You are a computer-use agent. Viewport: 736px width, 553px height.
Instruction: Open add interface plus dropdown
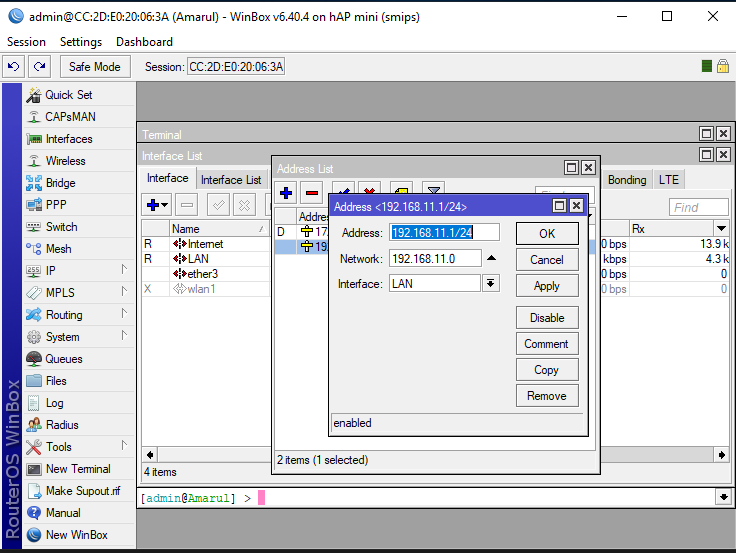point(157,205)
